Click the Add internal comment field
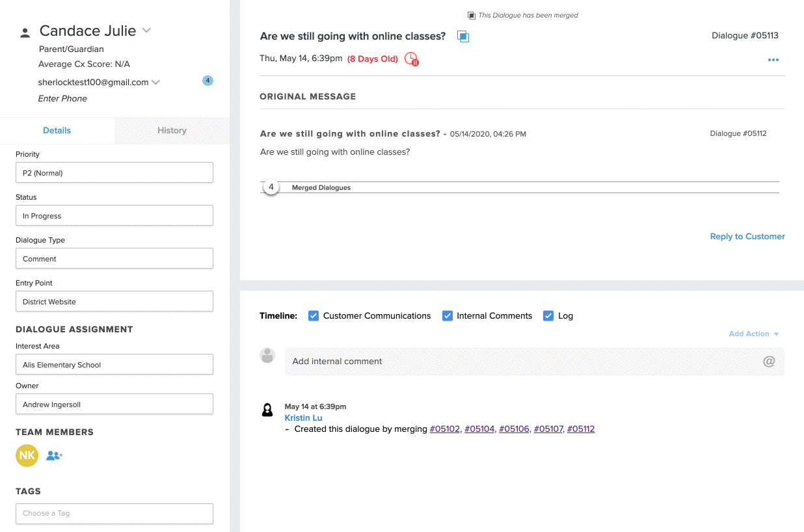This screenshot has width=804, height=532. pyautogui.click(x=520, y=362)
